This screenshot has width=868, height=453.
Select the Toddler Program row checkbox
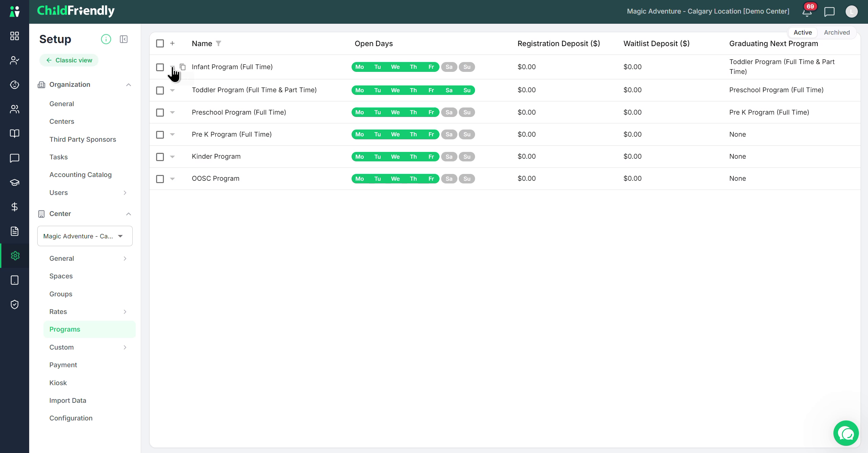(160, 91)
